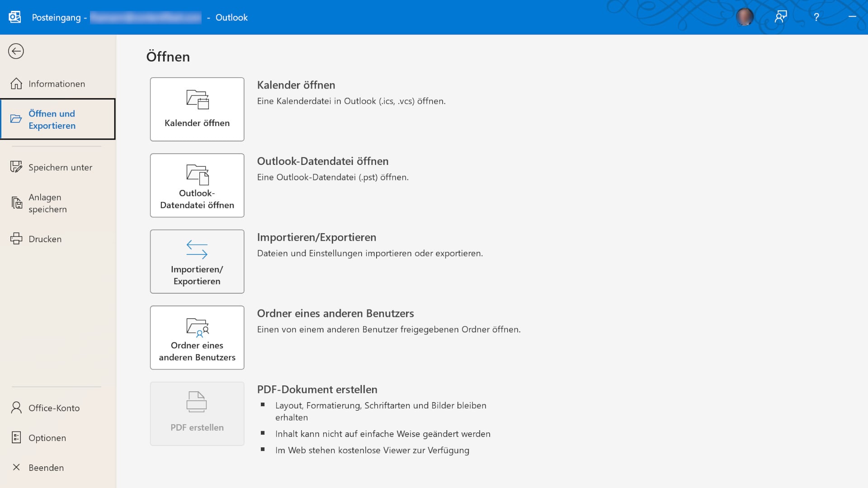Click text 'Eine Kalenderdatei in Outlook (.ics, .vcs) öffnen.'
The height and width of the screenshot is (488, 868).
point(351,101)
